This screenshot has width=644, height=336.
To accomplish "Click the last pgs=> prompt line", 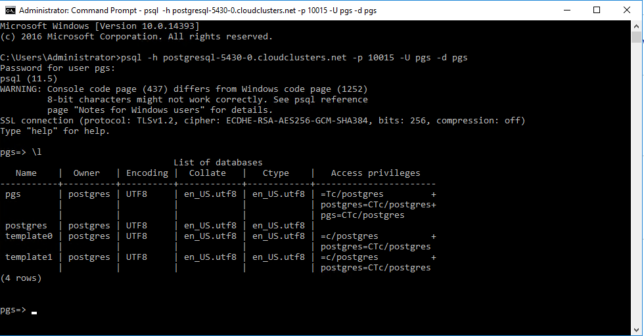I will point(13,310).
